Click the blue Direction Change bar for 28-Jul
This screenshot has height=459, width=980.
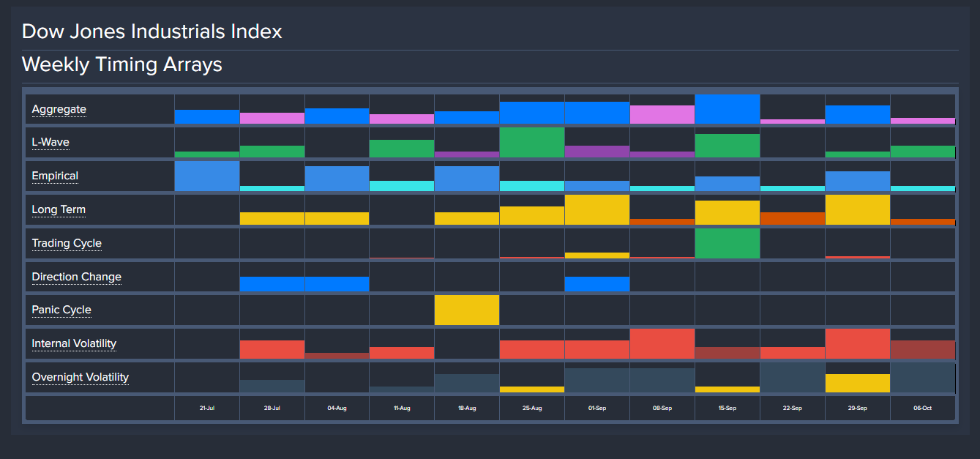[x=272, y=284]
